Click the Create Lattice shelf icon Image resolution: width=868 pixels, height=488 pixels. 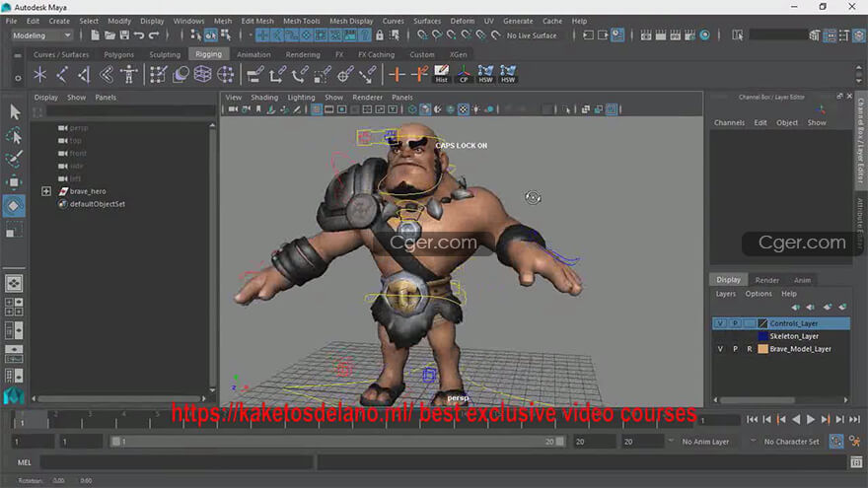pos(202,74)
